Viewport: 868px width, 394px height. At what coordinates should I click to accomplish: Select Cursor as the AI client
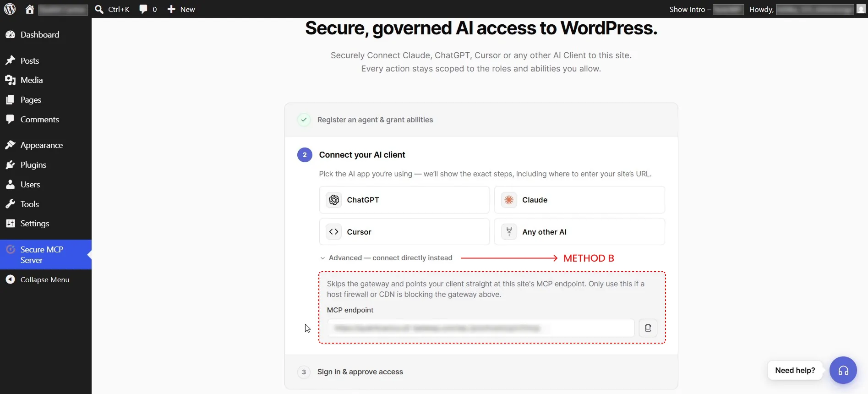[x=404, y=232]
